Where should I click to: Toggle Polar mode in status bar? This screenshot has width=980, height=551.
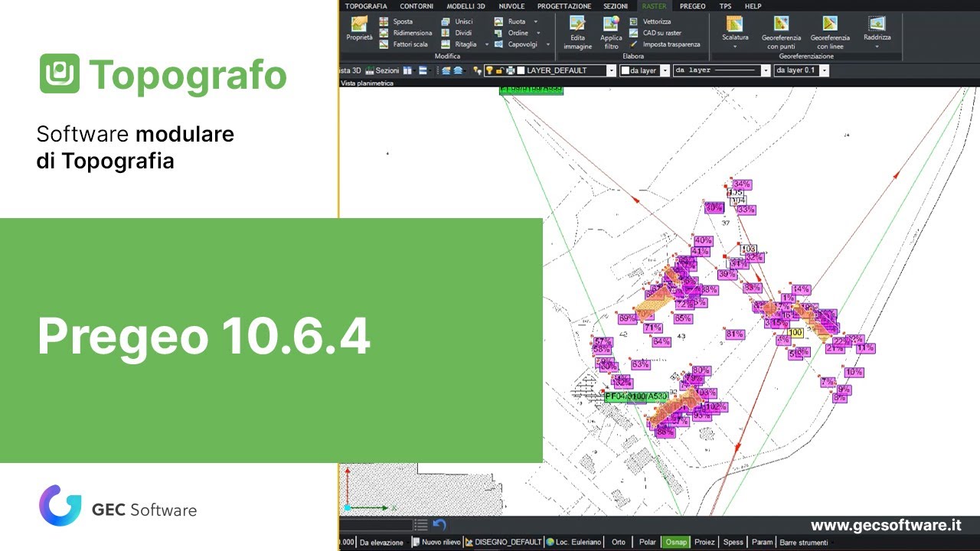click(648, 542)
